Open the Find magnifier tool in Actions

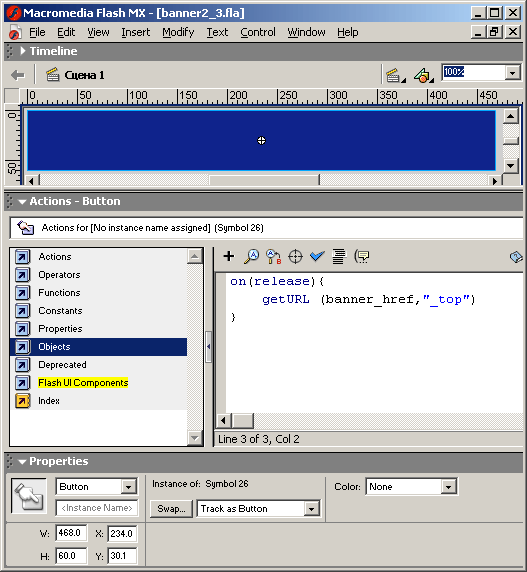click(x=252, y=256)
